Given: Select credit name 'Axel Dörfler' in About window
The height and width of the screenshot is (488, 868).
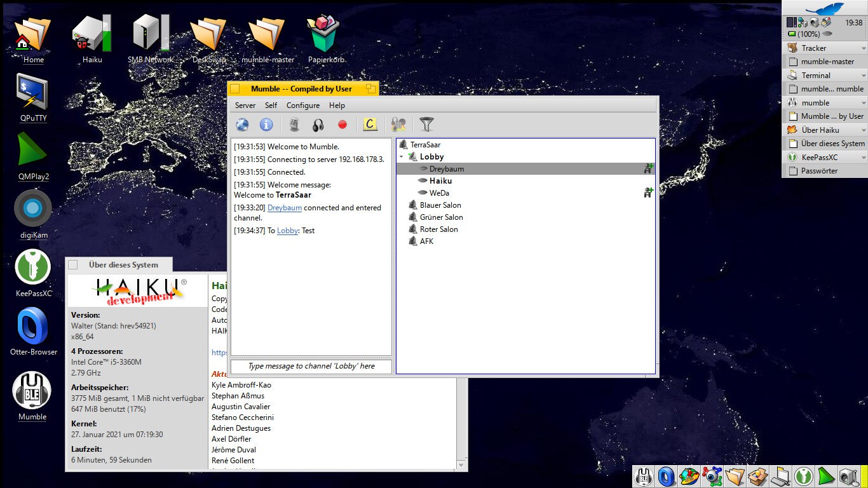Looking at the screenshot, I should click(231, 439).
